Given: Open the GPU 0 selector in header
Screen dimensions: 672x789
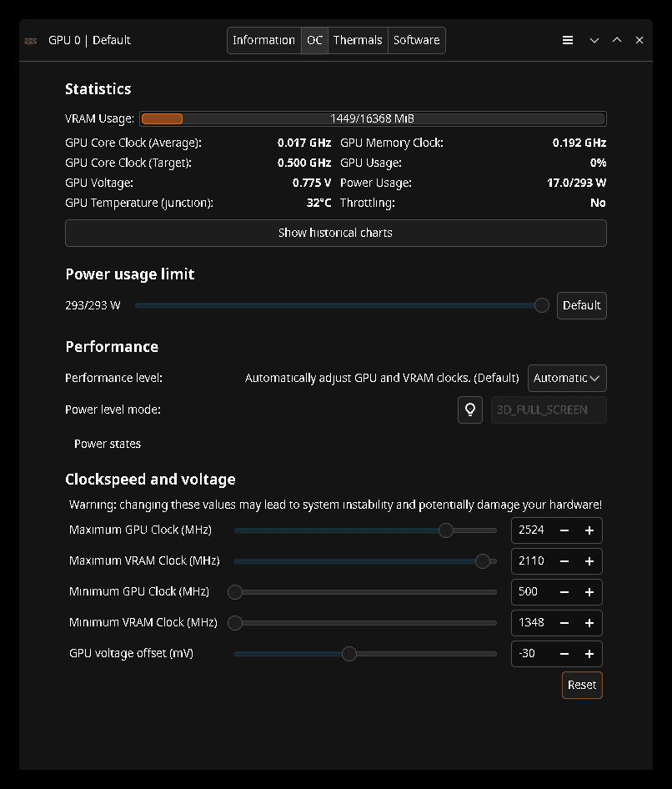Looking at the screenshot, I should point(89,40).
